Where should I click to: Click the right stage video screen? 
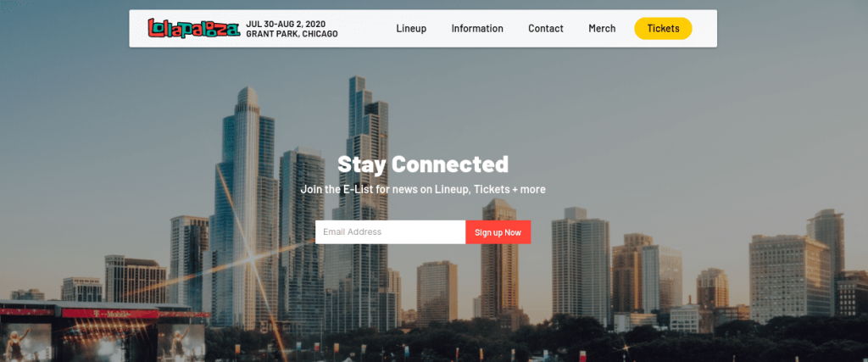click(x=181, y=342)
